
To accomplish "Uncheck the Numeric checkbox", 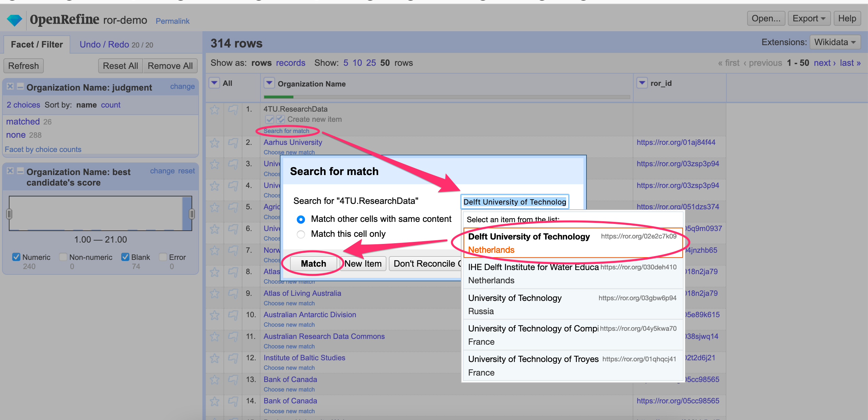I will pos(16,257).
